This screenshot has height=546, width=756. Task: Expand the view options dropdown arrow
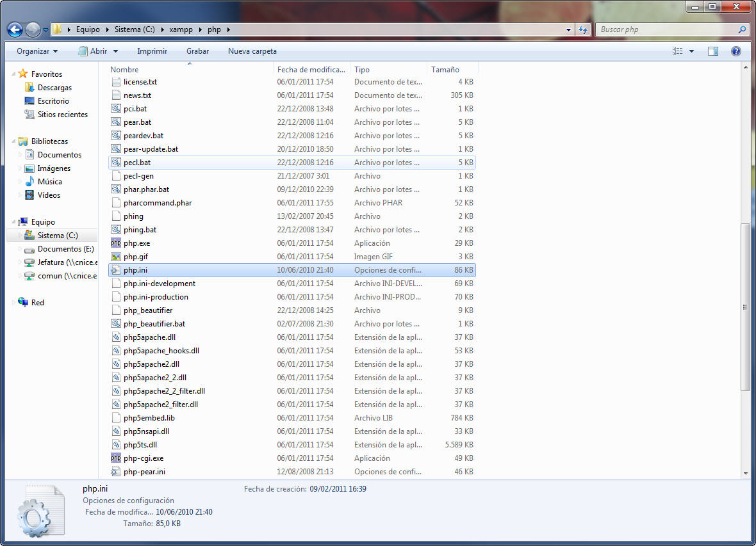pos(692,51)
